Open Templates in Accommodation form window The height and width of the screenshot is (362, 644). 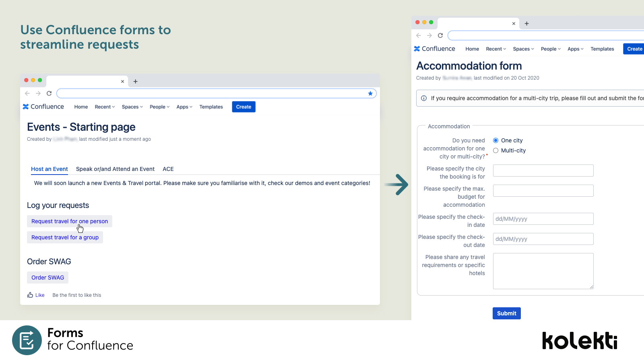click(x=602, y=49)
